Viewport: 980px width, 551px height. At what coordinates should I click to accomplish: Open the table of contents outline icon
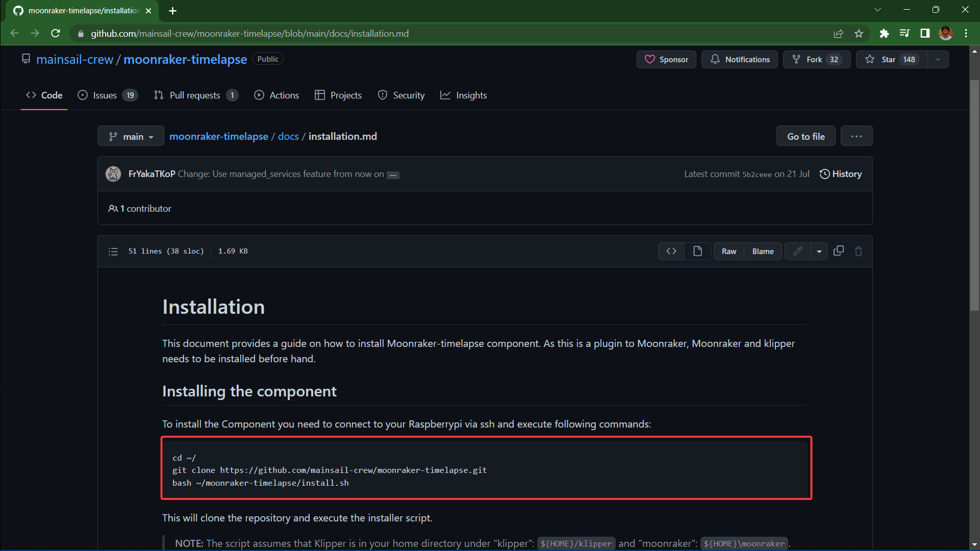pos(113,252)
